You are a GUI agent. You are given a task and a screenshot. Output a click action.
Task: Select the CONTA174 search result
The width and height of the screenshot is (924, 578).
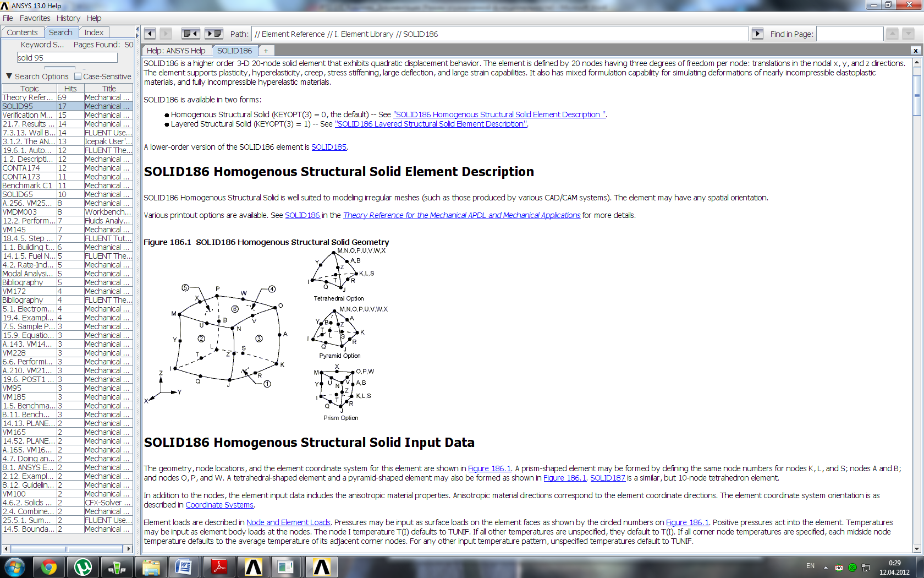pyautogui.click(x=67, y=168)
